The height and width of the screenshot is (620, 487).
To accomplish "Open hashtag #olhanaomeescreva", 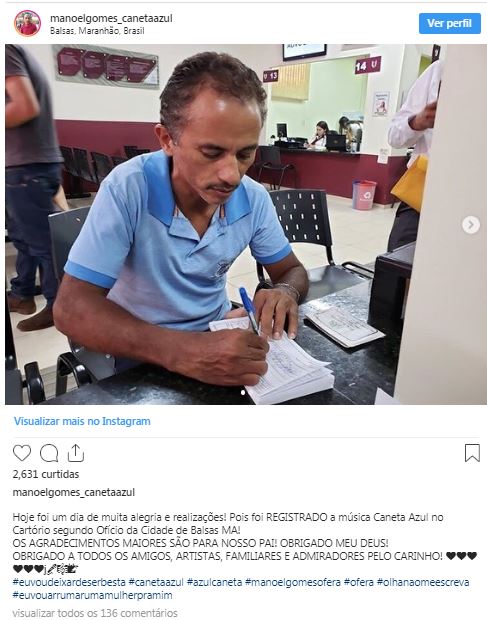I will pos(423,582).
